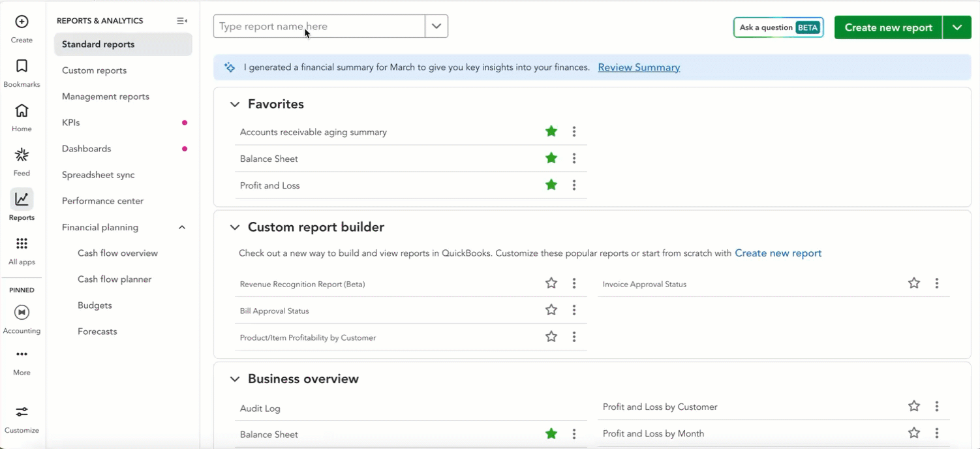Viewport: 980px width, 449px height.
Task: Open All apps grid icon
Action: tap(22, 244)
